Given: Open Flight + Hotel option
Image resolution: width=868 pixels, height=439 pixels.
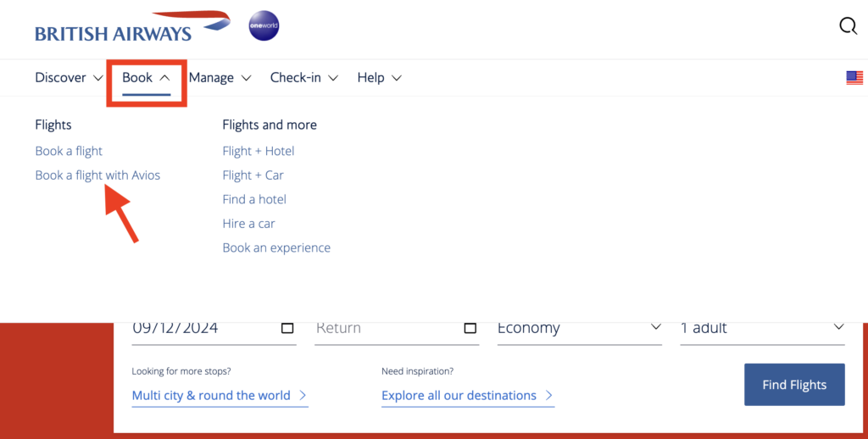Looking at the screenshot, I should (259, 151).
